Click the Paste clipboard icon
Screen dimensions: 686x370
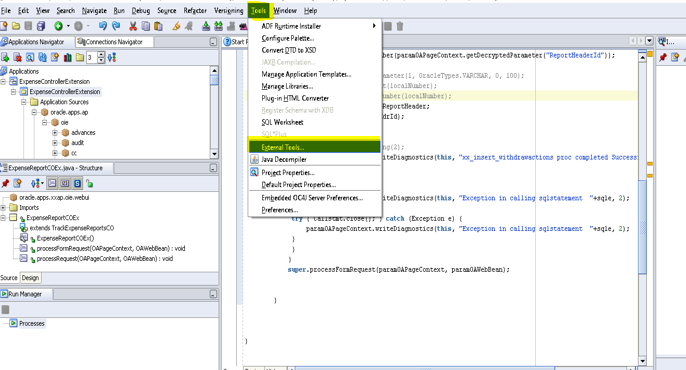pos(158,26)
